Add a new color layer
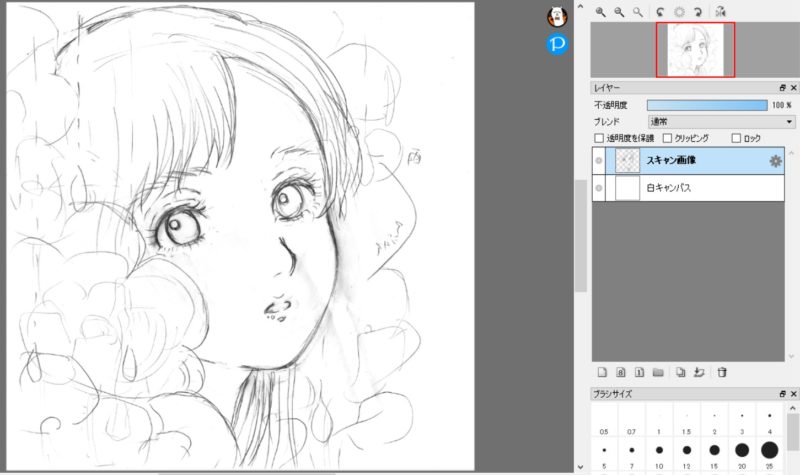This screenshot has height=475, width=800. [603, 372]
